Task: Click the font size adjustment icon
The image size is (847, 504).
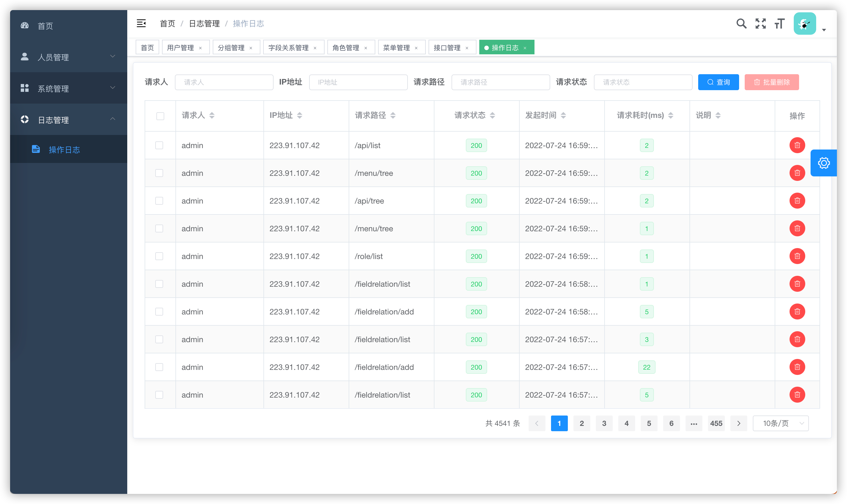Action: (x=779, y=24)
